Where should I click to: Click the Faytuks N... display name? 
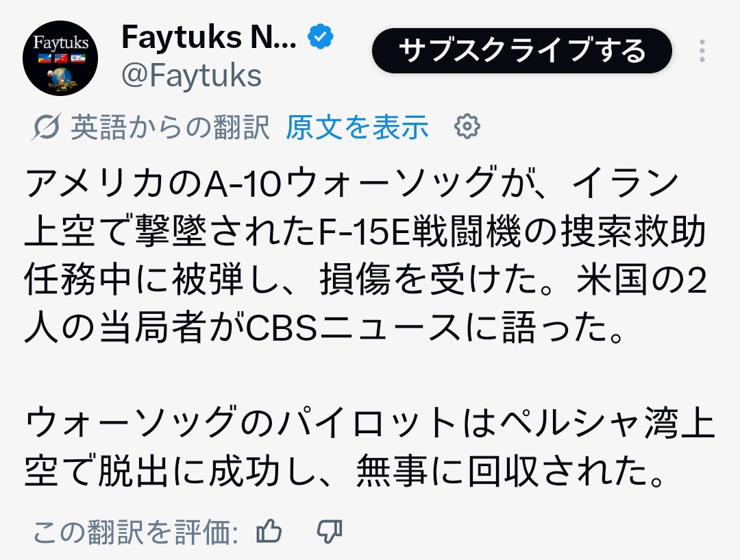(208, 37)
